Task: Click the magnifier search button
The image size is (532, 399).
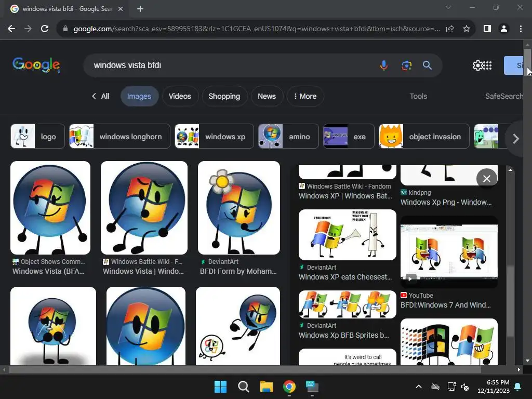Action: [x=427, y=65]
